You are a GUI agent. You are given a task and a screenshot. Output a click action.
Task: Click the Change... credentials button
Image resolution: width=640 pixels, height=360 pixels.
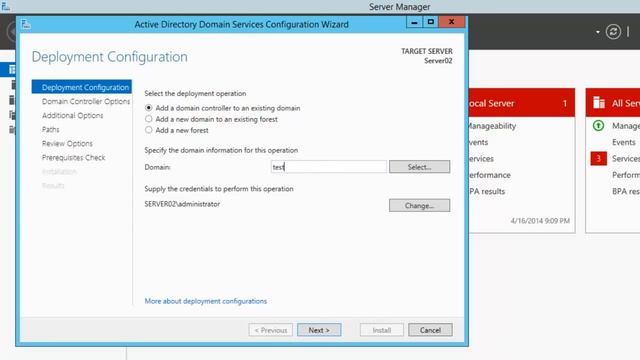(x=419, y=206)
